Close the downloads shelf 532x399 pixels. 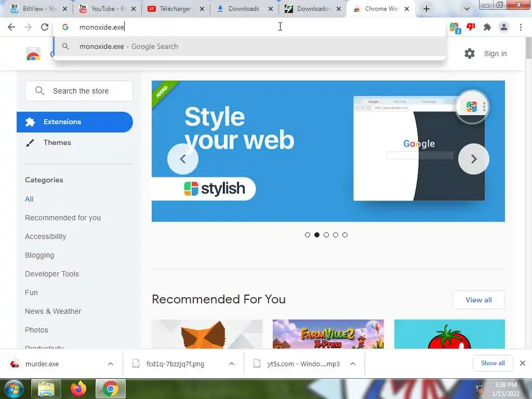click(523, 363)
